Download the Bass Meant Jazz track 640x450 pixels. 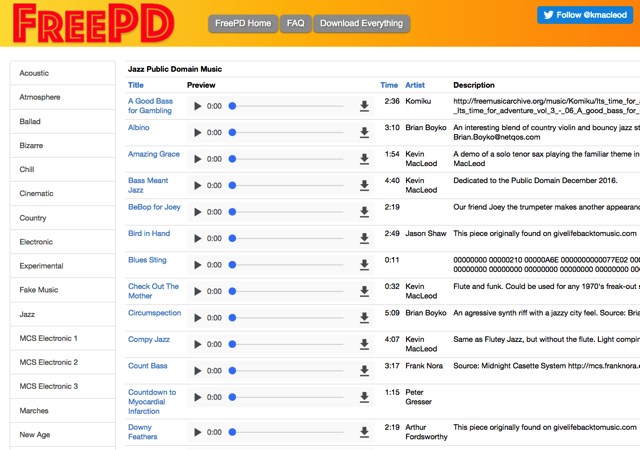click(x=364, y=185)
